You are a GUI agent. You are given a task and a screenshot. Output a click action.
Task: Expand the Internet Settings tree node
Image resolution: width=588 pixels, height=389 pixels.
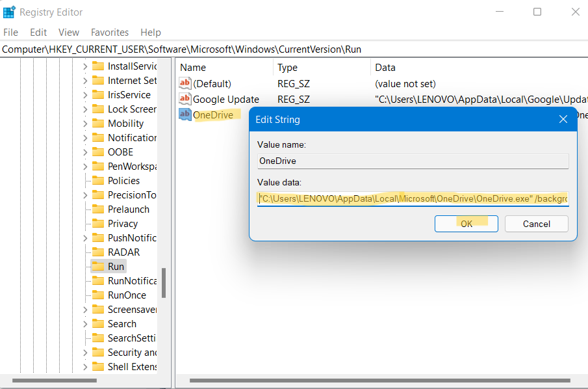(x=85, y=81)
